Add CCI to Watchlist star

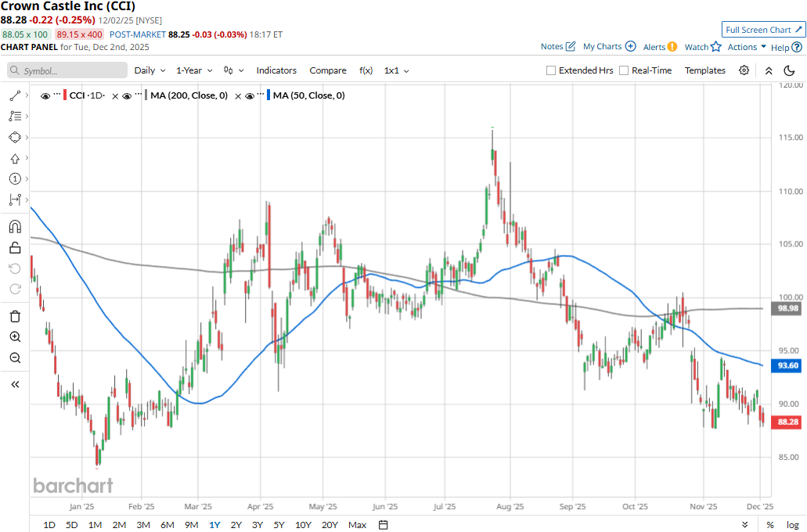pyautogui.click(x=716, y=47)
